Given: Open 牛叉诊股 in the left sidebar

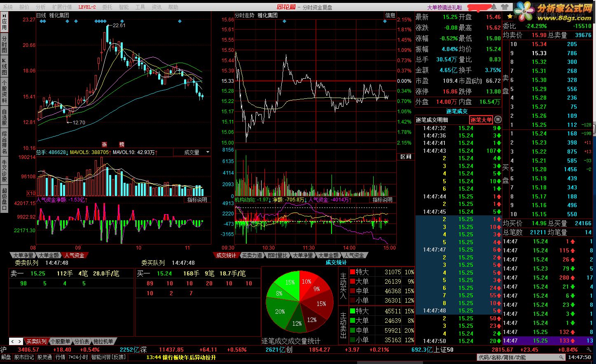Looking at the screenshot, I should tap(4, 170).
